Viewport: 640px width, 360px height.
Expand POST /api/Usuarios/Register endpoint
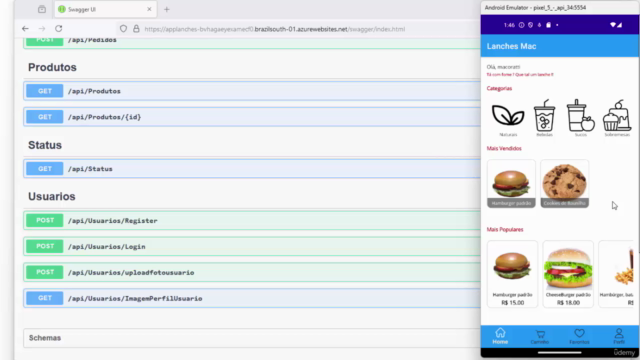pos(252,220)
